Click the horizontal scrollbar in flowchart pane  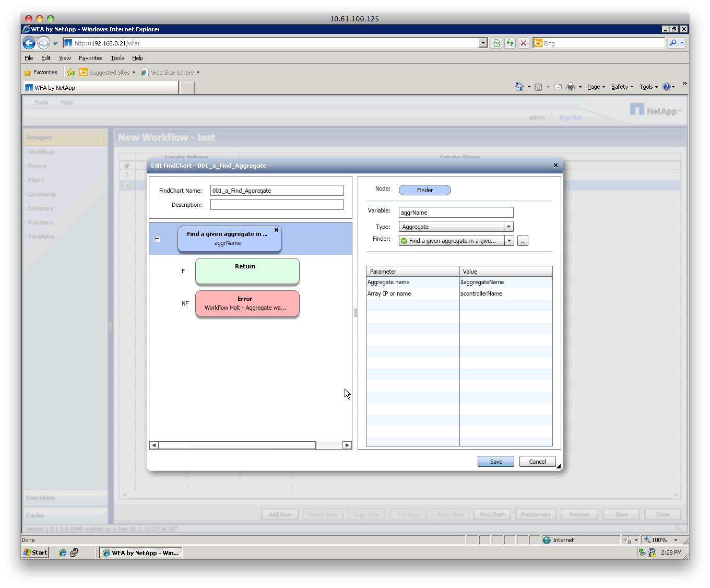pos(237,445)
